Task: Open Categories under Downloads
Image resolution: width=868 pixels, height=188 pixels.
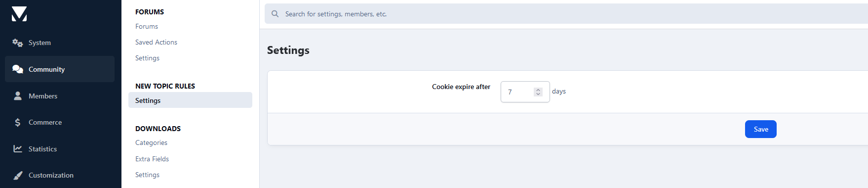Action: pos(151,143)
